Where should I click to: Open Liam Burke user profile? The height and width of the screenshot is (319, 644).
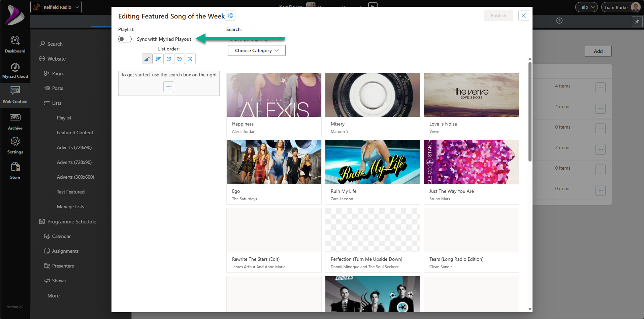click(x=621, y=7)
